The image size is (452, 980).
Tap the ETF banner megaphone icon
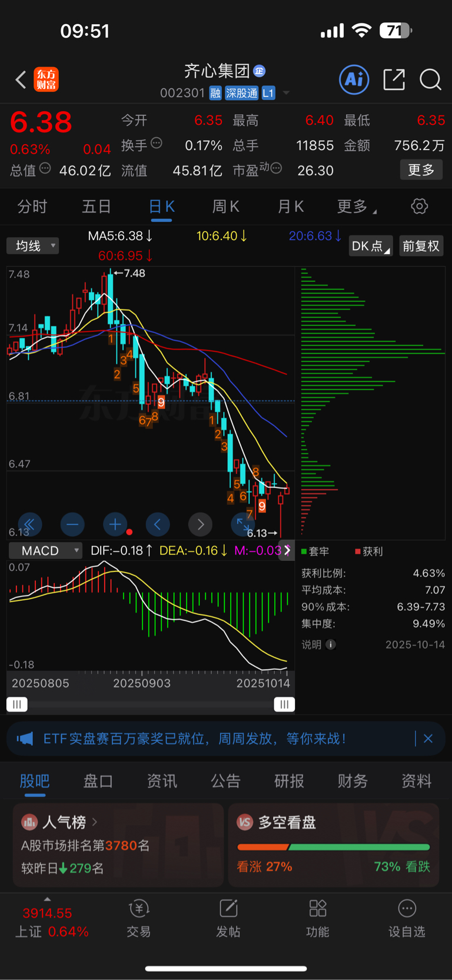[x=25, y=738]
